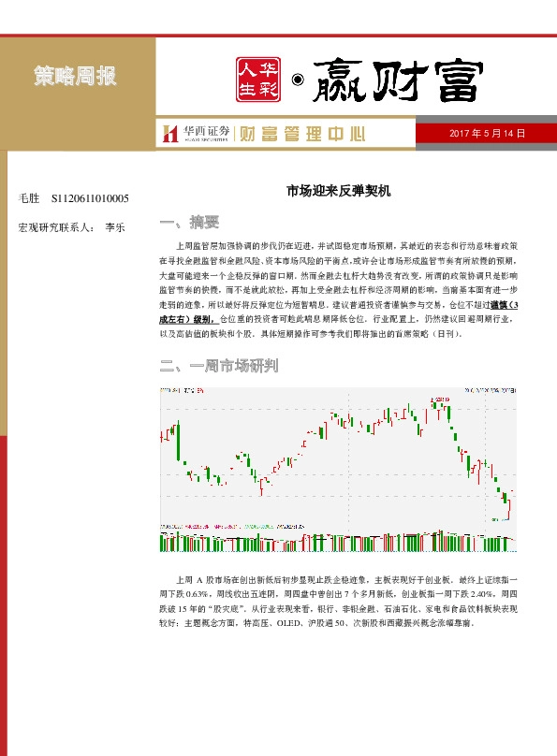Click the 华西证券 logo icon
The width and height of the screenshot is (557, 756).
170,134
